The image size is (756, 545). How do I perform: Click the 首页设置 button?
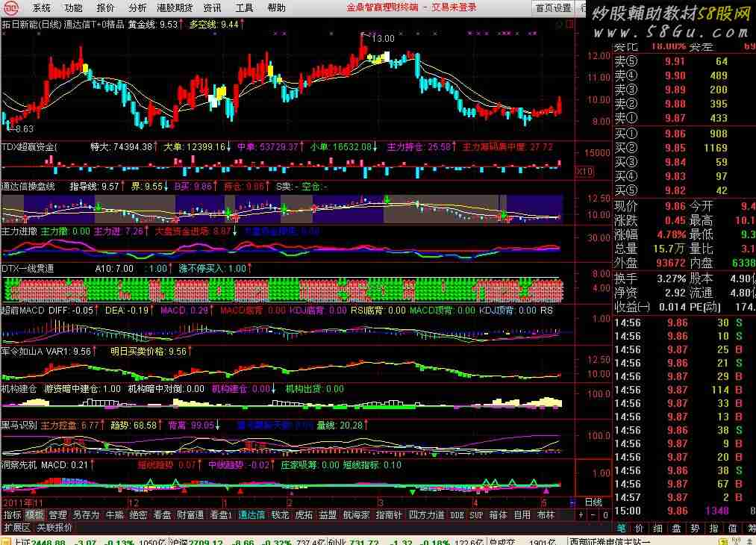coord(554,7)
